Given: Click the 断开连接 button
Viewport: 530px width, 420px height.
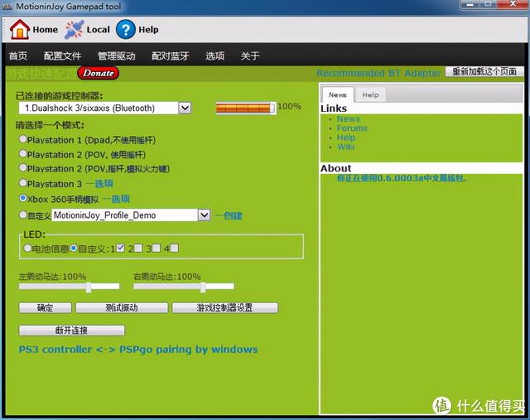Looking at the screenshot, I should (72, 331).
